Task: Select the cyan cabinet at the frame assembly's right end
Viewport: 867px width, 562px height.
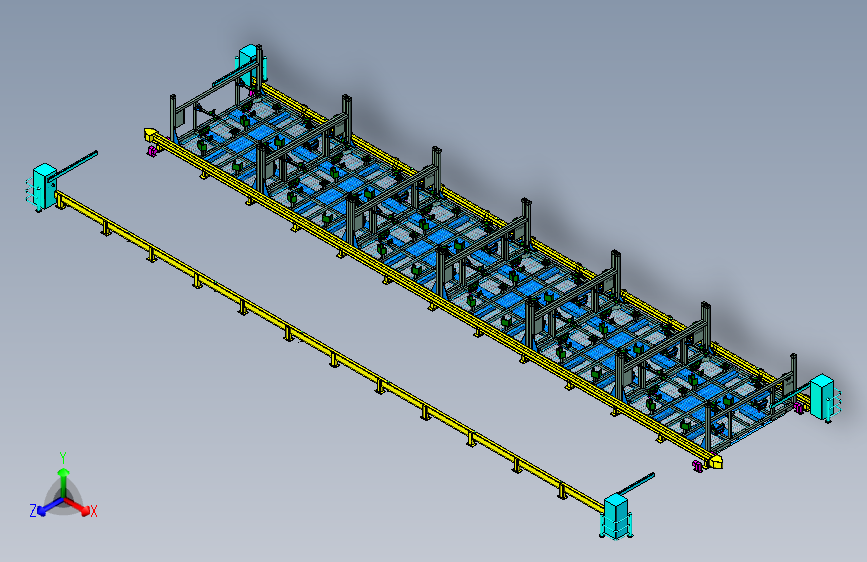Action: 822,397
